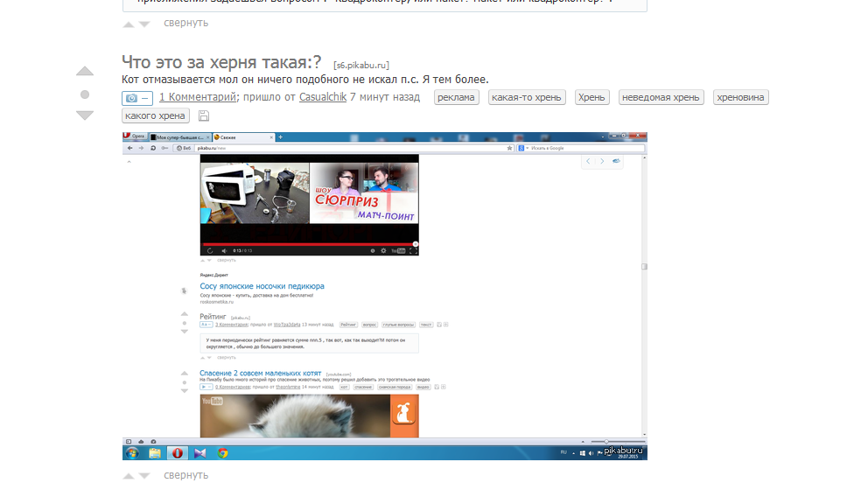Open the post title 'Что это за херня такая:?'
The image size is (847, 504).
[x=221, y=62]
